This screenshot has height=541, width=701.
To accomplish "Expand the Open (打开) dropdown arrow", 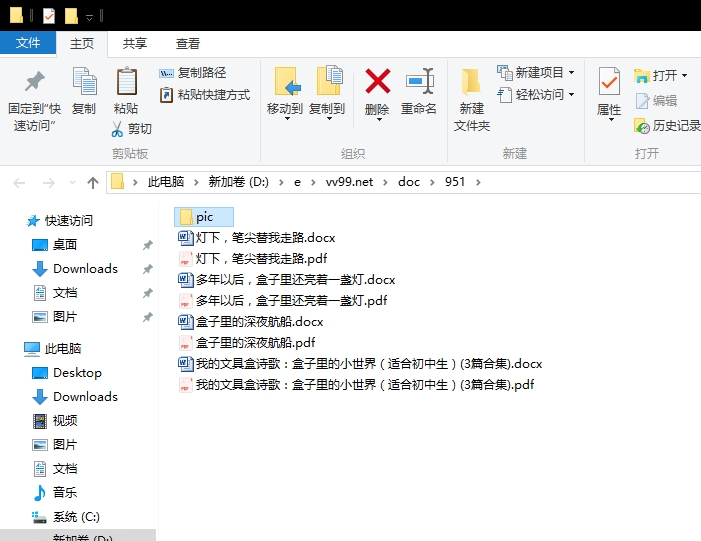I will coord(684,76).
